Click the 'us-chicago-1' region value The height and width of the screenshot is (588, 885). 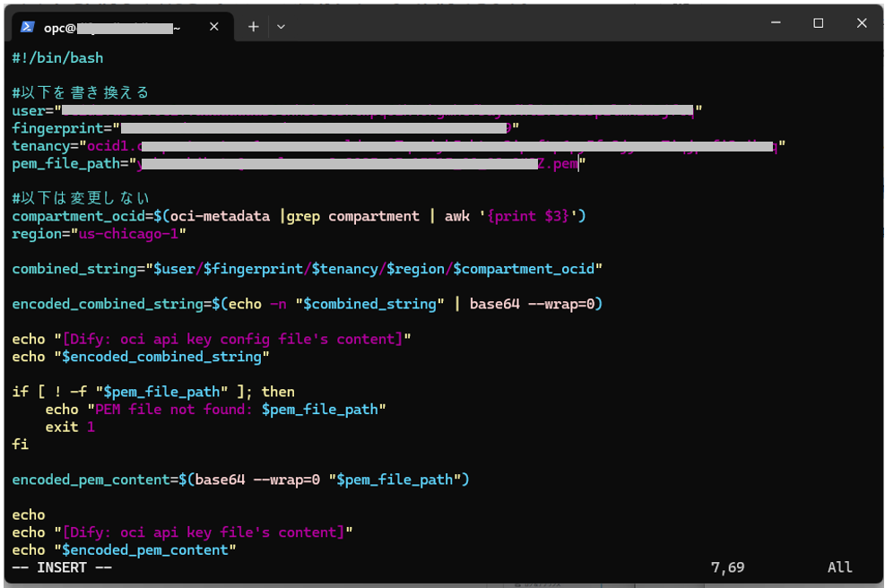129,234
